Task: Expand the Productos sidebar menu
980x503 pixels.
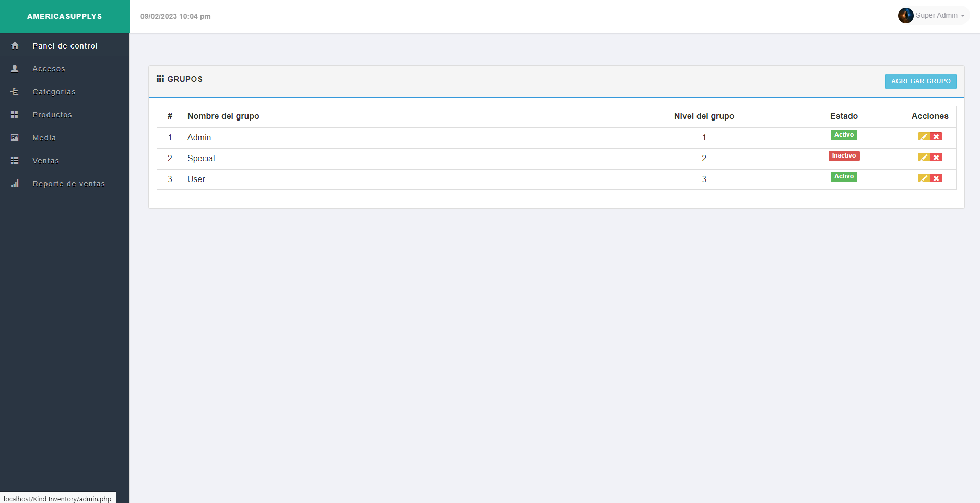Action: [52, 115]
